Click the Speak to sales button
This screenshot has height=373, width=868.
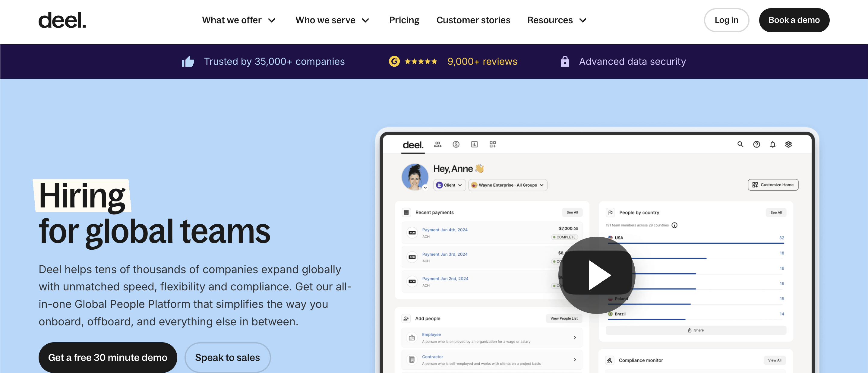click(x=227, y=357)
